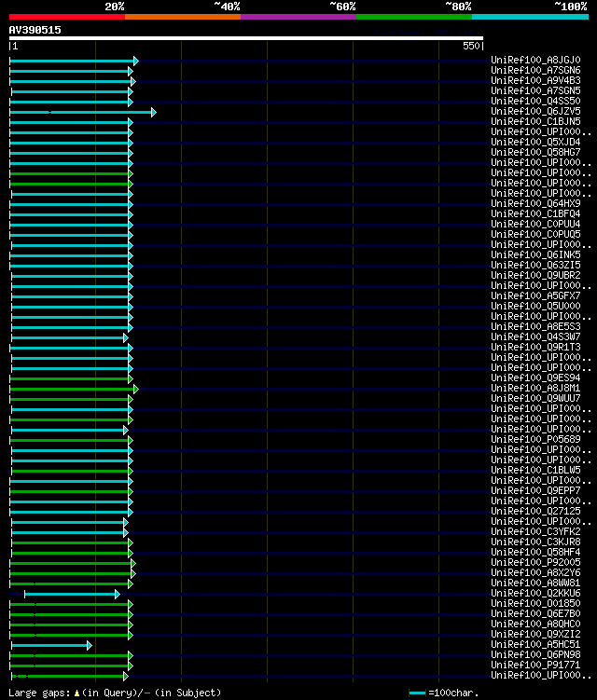The image size is (597, 700).
Task: Open hit UniRef100_Q4SS50
Action: pos(535,101)
